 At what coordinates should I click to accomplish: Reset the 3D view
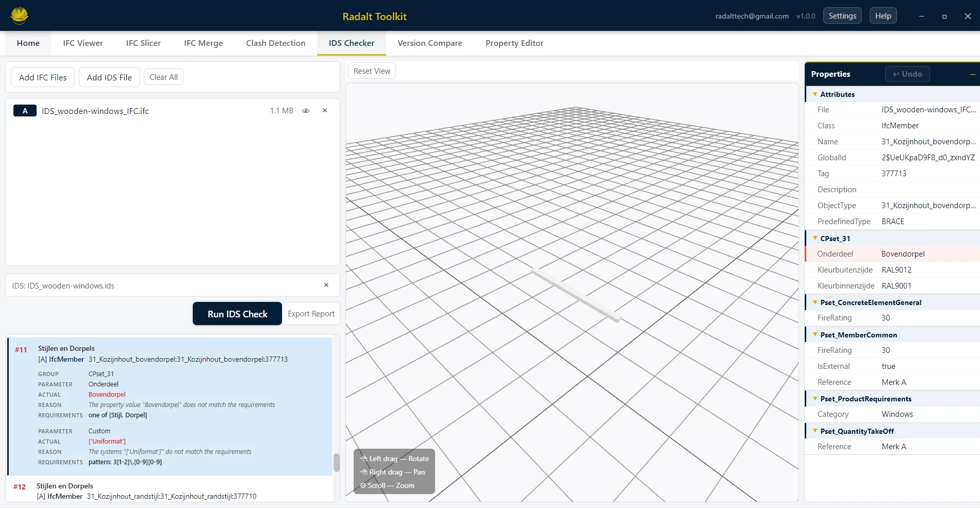click(x=371, y=71)
